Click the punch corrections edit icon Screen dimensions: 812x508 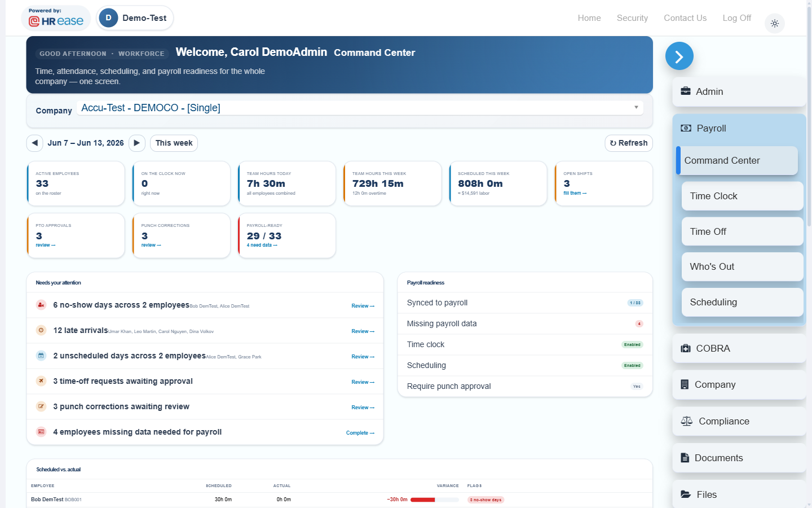click(x=41, y=406)
